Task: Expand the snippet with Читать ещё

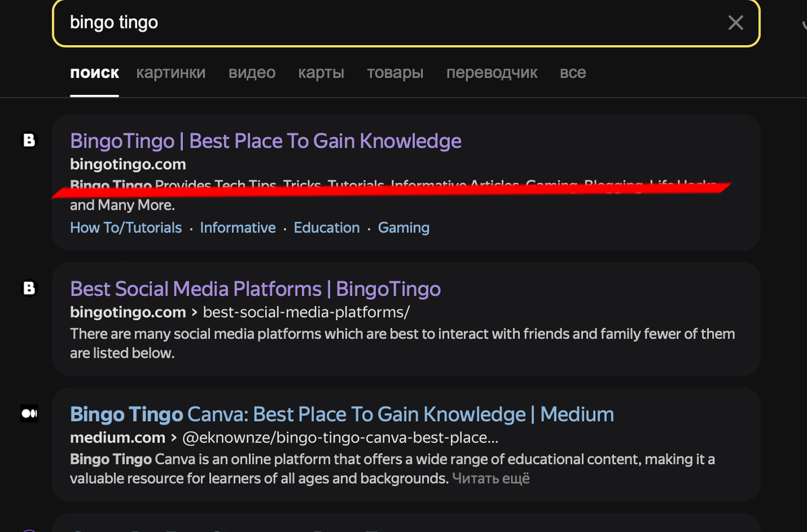Action: click(x=491, y=479)
